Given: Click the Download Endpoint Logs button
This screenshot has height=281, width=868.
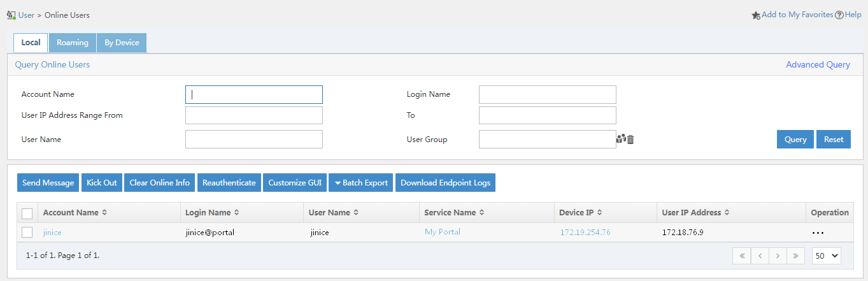Looking at the screenshot, I should [x=445, y=183].
